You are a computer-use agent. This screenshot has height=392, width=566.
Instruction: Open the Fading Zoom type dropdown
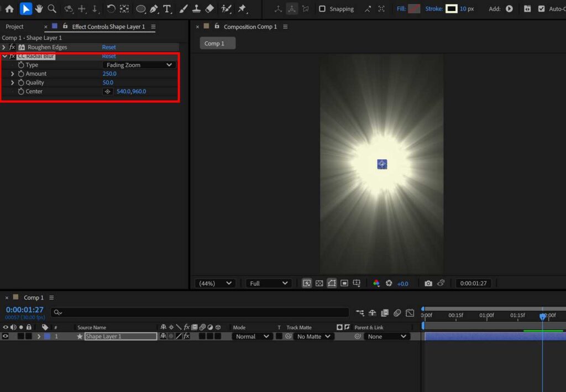(139, 65)
